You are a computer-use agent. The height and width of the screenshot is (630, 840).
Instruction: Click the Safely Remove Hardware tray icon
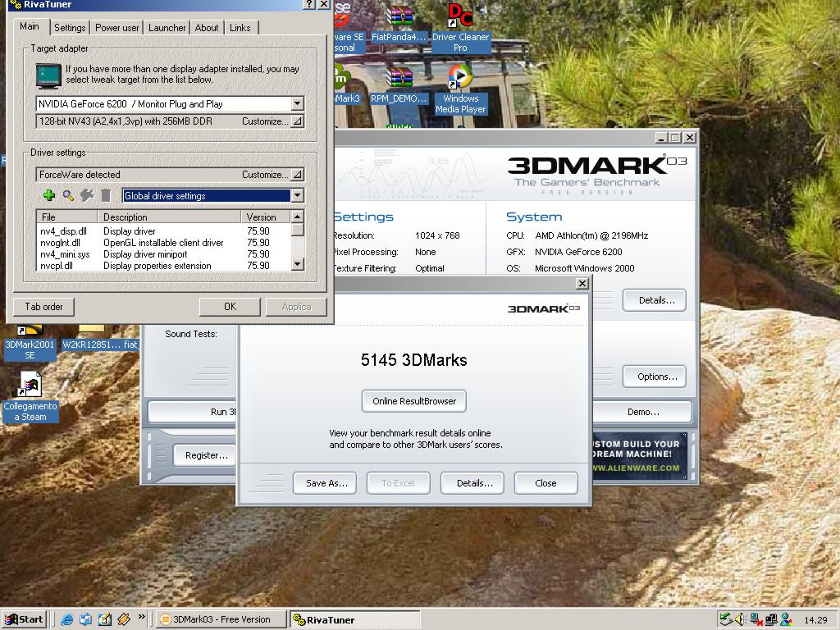tap(726, 620)
